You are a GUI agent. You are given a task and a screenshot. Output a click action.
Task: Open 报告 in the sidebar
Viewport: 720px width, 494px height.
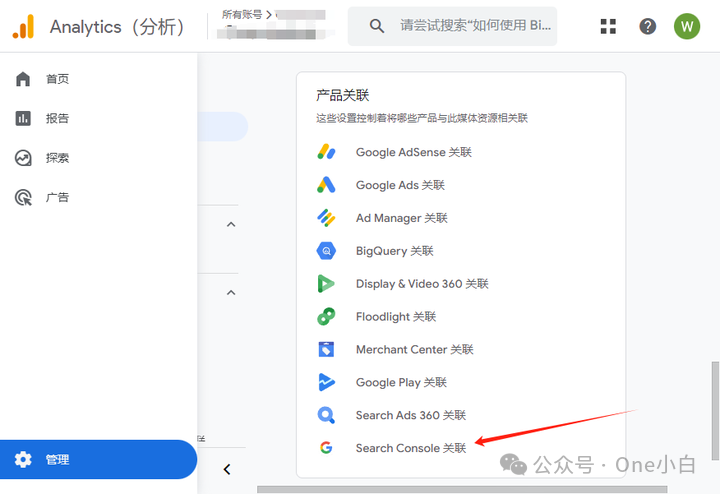(x=57, y=118)
